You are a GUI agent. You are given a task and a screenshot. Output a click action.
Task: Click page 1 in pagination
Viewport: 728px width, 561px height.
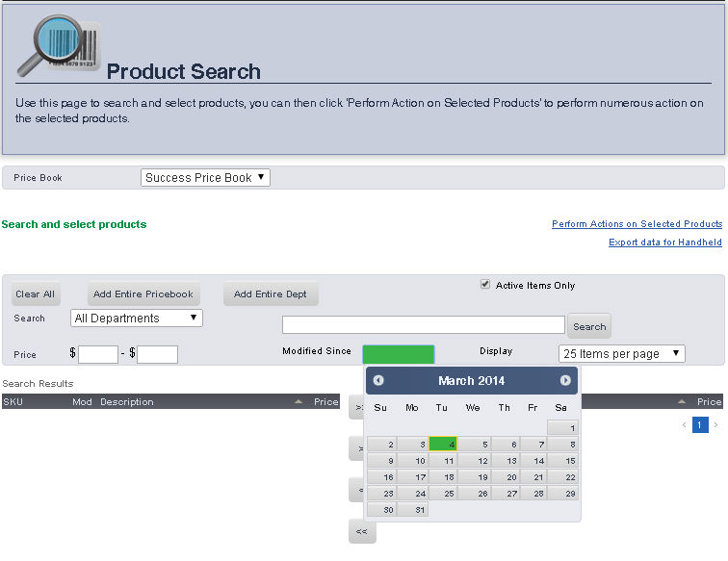tap(700, 424)
